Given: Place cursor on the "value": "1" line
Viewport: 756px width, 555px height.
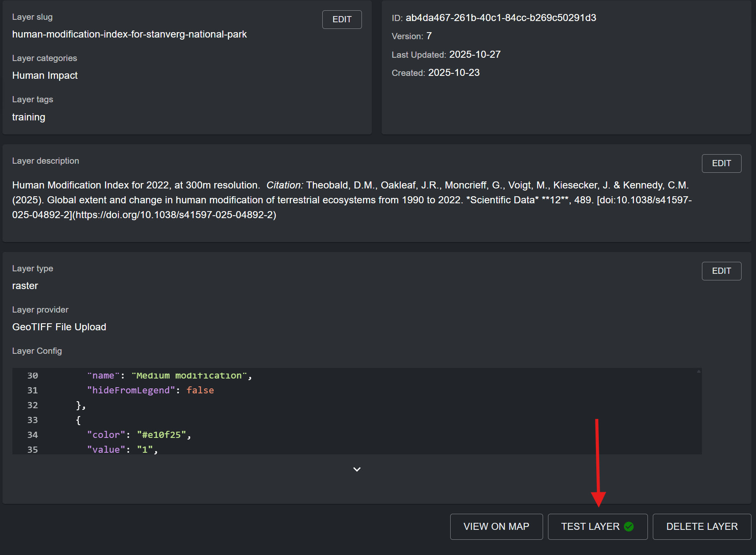Looking at the screenshot, I should coord(122,449).
